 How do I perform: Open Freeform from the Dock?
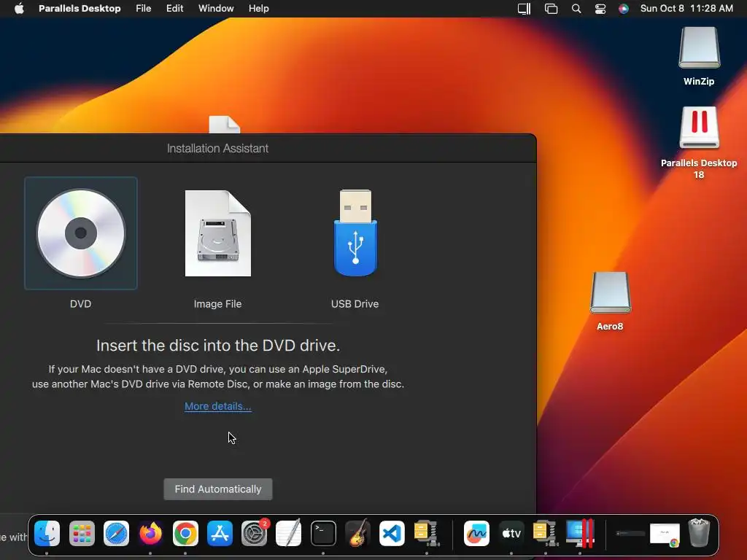[476, 533]
